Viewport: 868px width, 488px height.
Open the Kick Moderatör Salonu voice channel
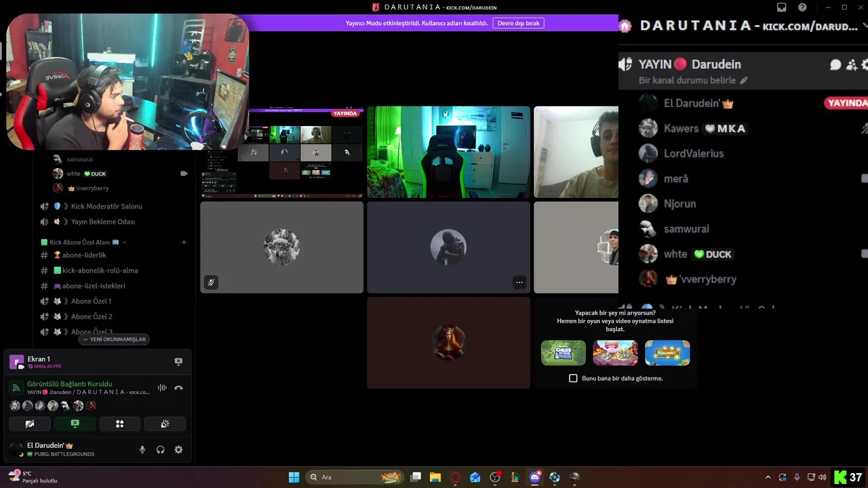tap(106, 206)
